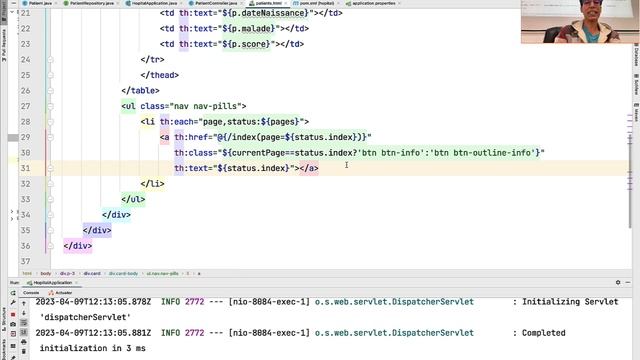Clear console with the trash icon
The image size is (640, 360).
coord(24,351)
